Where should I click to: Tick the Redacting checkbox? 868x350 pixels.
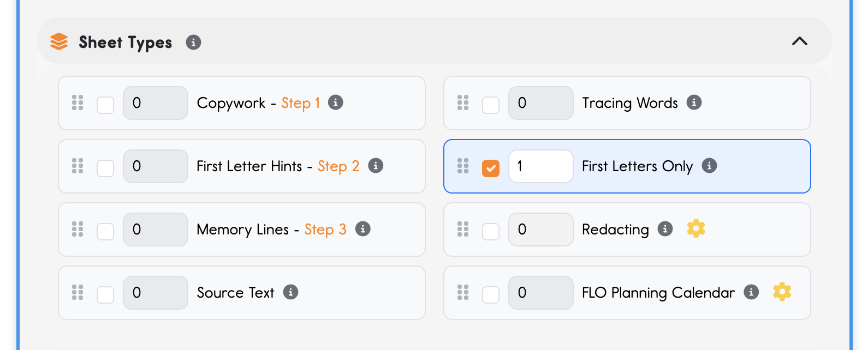(x=491, y=231)
